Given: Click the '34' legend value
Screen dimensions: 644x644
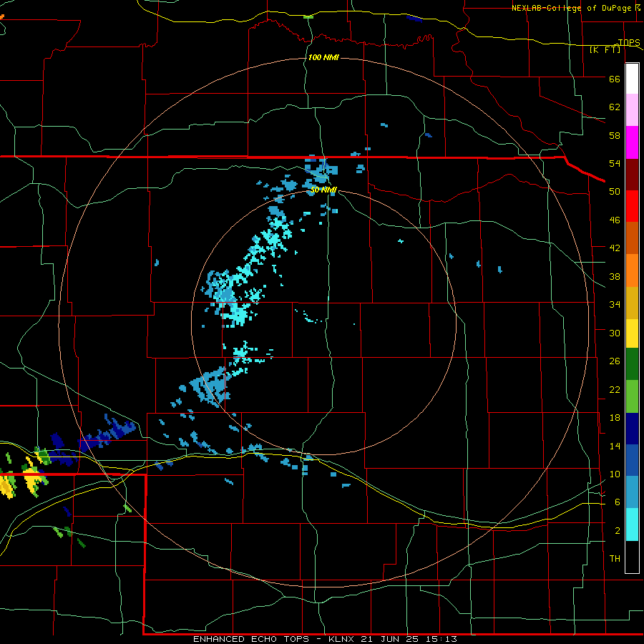Looking at the screenshot, I should (615, 305).
